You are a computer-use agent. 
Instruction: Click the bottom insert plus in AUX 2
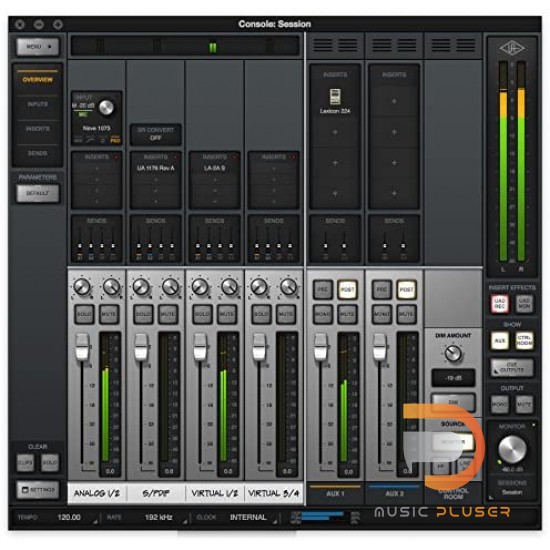[x=394, y=194]
